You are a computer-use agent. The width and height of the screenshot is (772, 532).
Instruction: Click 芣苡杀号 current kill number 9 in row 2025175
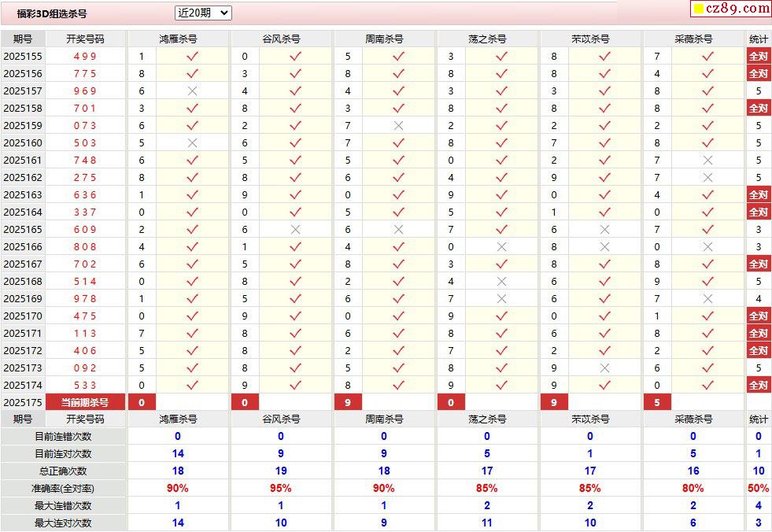pos(554,402)
